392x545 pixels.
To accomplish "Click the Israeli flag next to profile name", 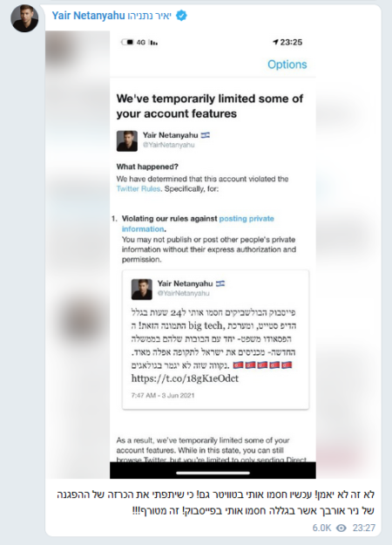I will (206, 135).
